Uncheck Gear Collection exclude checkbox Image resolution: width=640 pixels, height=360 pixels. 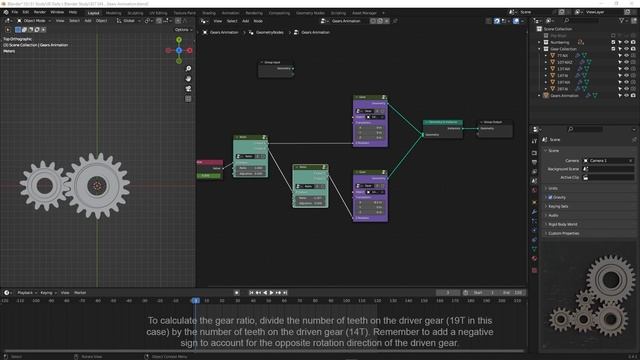pos(613,49)
